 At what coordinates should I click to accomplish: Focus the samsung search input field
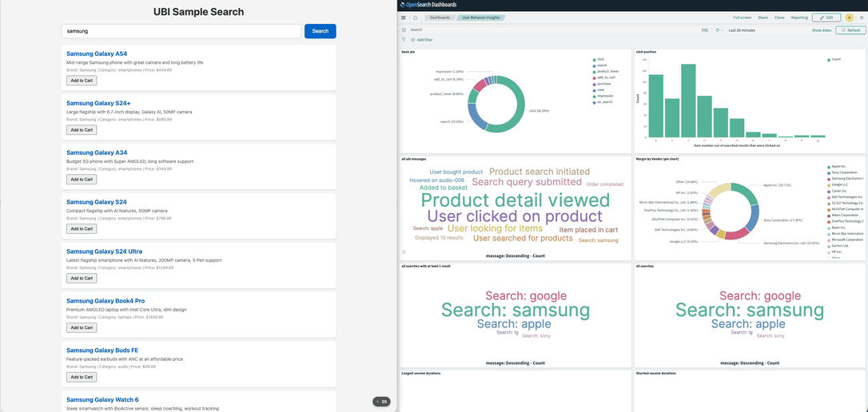click(x=181, y=31)
